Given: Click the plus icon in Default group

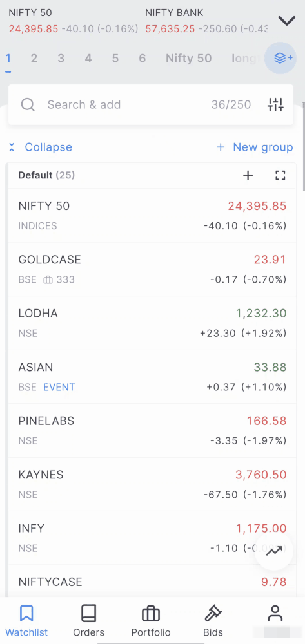Looking at the screenshot, I should [x=248, y=176].
